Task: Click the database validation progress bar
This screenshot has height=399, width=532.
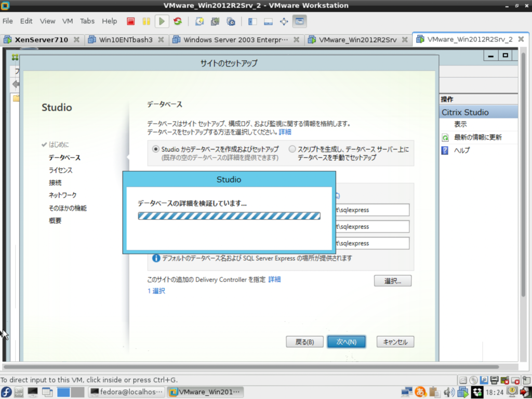Action: point(229,216)
